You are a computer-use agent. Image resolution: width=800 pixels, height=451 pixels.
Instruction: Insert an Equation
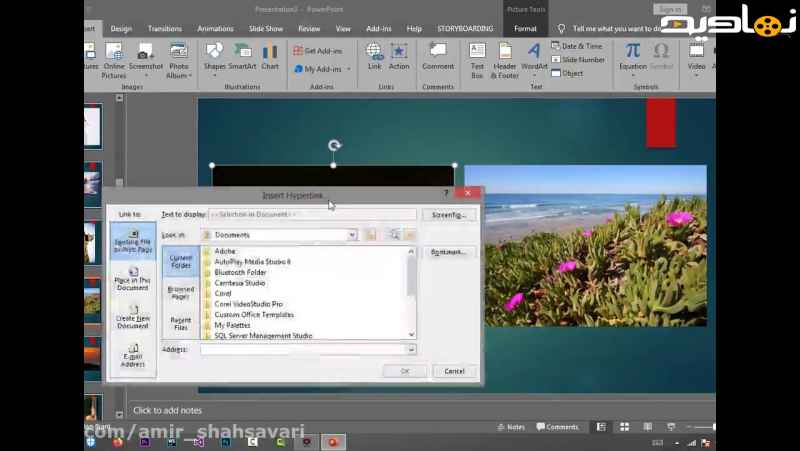pyautogui.click(x=633, y=59)
